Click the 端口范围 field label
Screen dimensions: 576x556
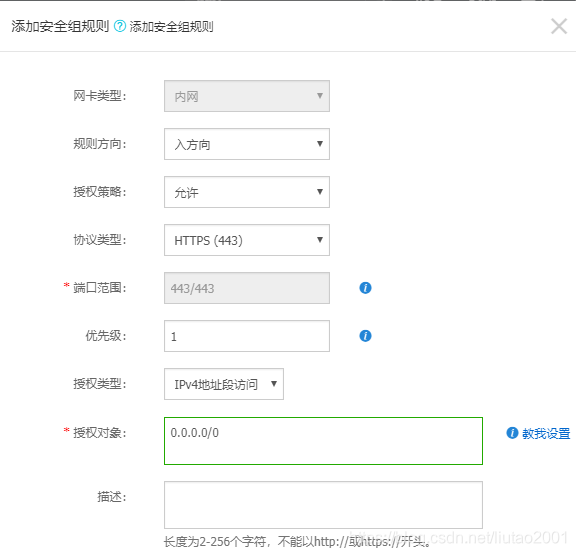pyautogui.click(x=100, y=288)
